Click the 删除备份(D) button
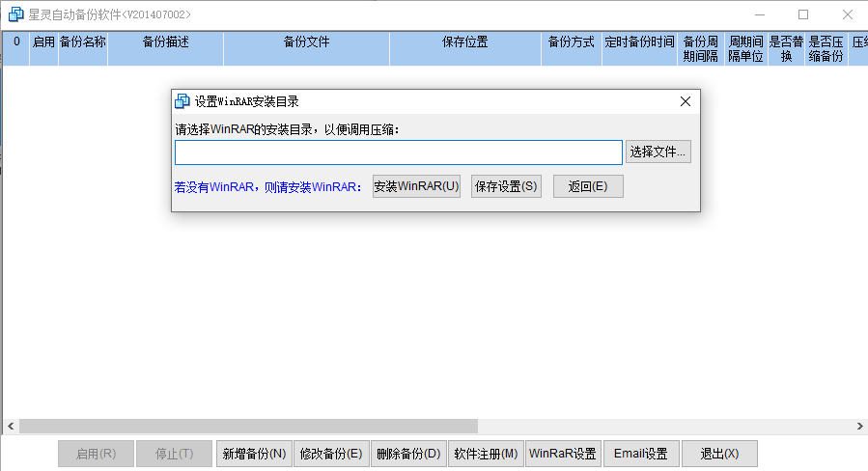Screen dimensions: 868x471 click(x=407, y=454)
